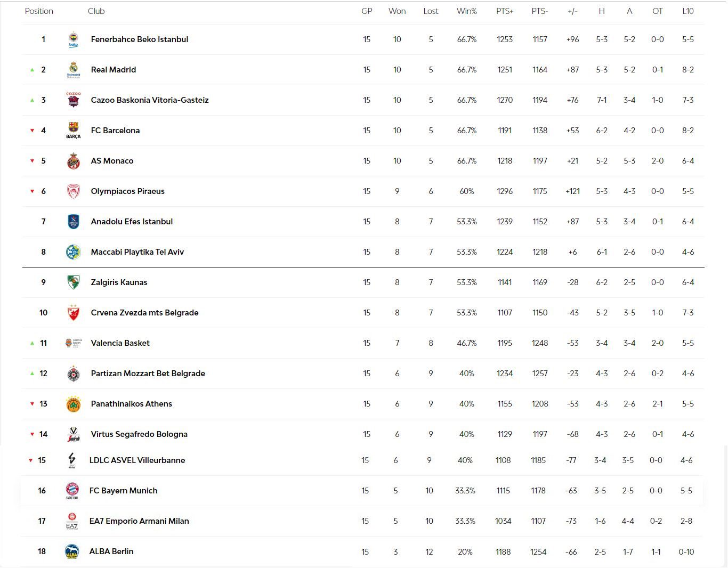The width and height of the screenshot is (728, 568).
Task: Open the Anadolu Efes Istanbul team link
Action: point(132,222)
